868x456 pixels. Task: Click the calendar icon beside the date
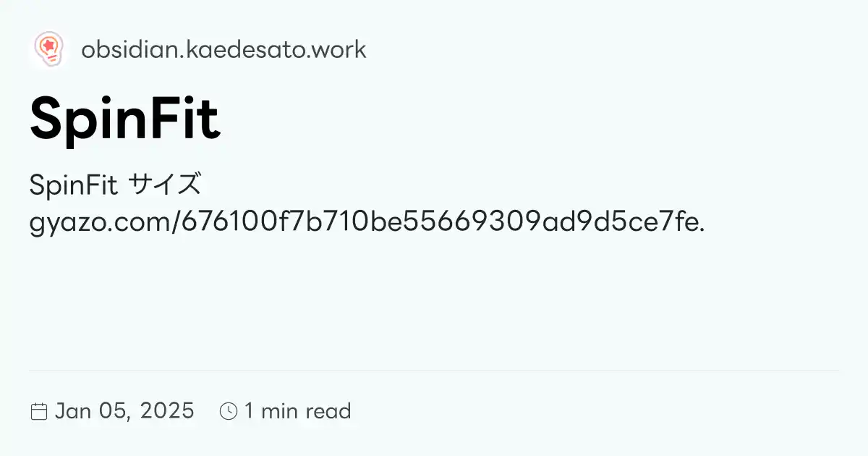pyautogui.click(x=39, y=412)
